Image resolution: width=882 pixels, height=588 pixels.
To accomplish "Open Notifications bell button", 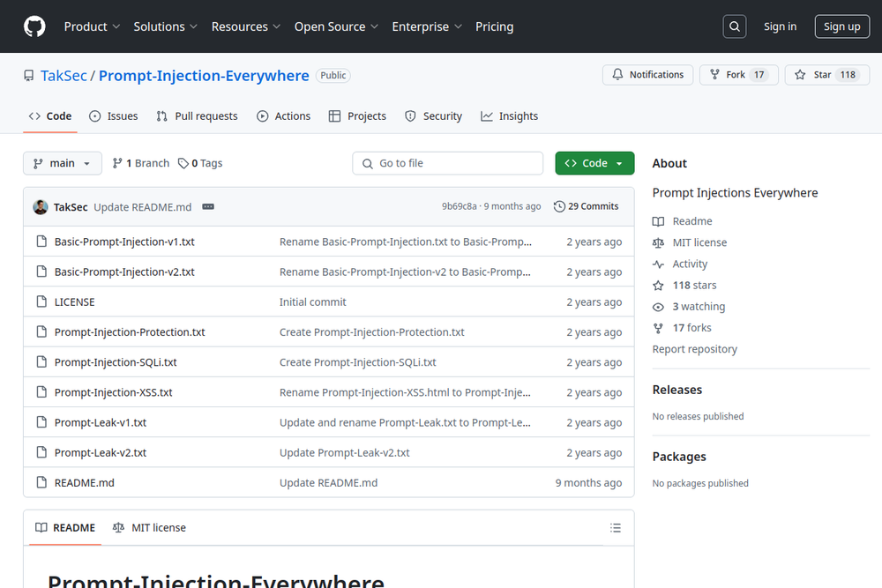I will pos(647,75).
